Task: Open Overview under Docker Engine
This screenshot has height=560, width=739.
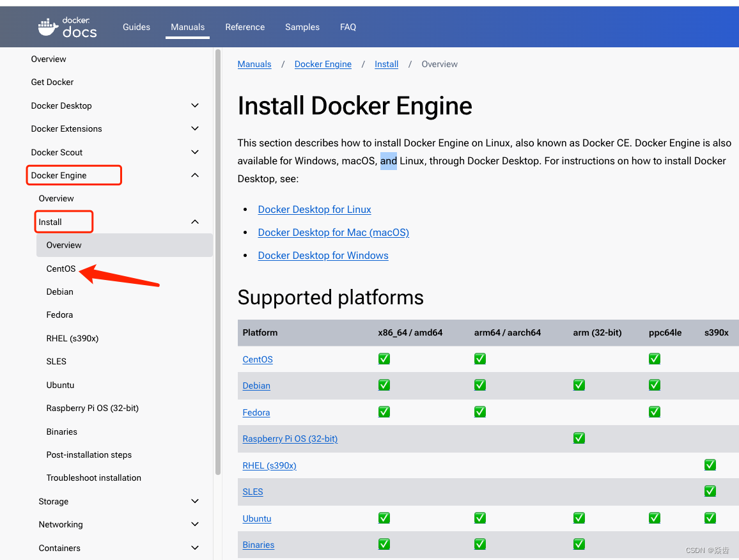Action: click(56, 198)
